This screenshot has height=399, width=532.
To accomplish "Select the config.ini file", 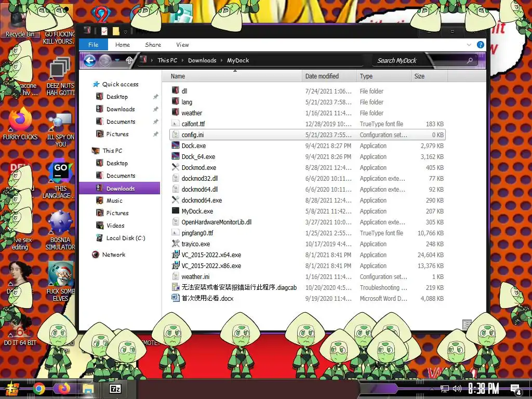I will [x=308, y=135].
